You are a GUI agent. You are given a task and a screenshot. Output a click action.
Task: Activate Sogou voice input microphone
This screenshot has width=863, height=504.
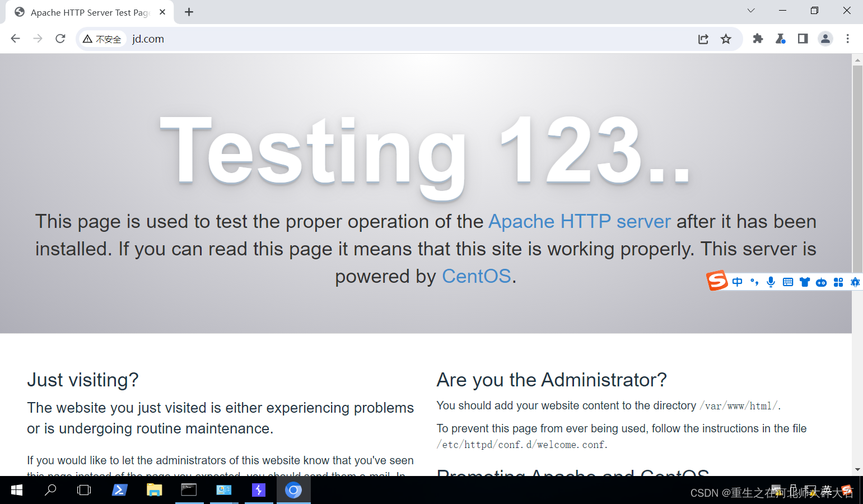[771, 282]
